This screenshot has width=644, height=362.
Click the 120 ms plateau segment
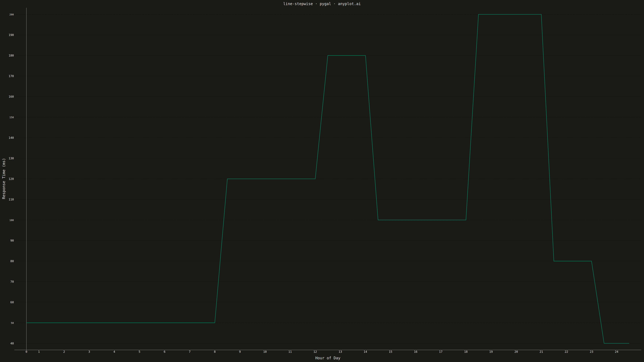tap(271, 179)
